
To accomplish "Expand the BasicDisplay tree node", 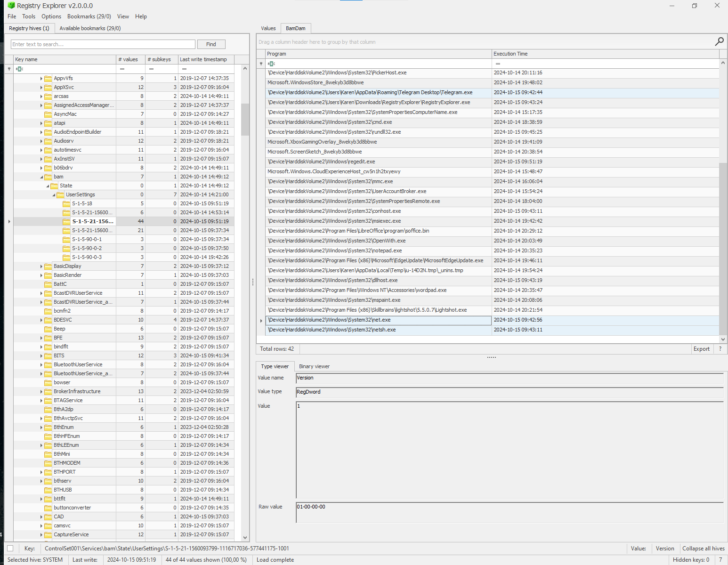I will 41,266.
